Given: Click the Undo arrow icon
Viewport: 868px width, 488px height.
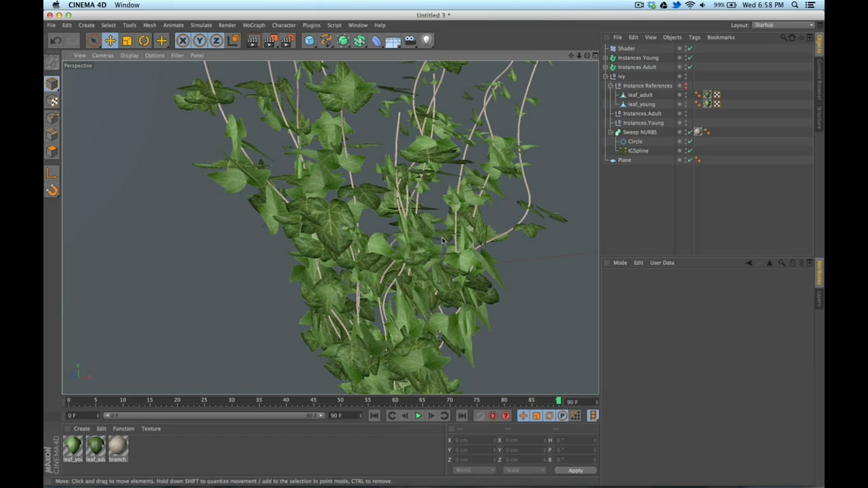Looking at the screenshot, I should [x=56, y=41].
